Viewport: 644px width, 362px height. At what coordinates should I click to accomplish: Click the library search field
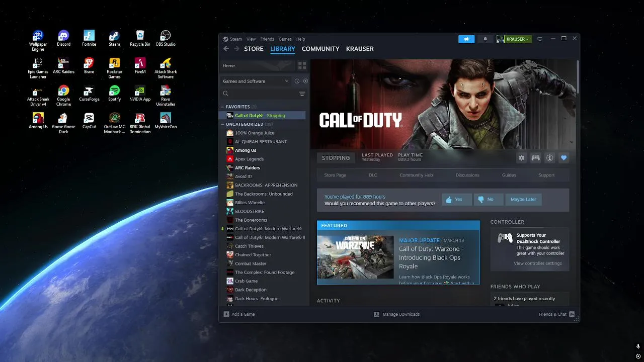click(259, 94)
